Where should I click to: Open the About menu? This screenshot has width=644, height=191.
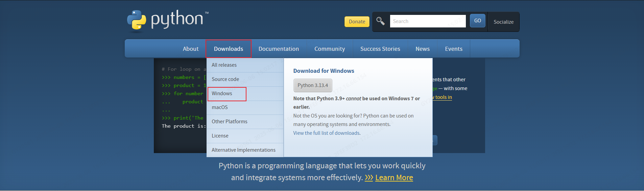point(191,49)
